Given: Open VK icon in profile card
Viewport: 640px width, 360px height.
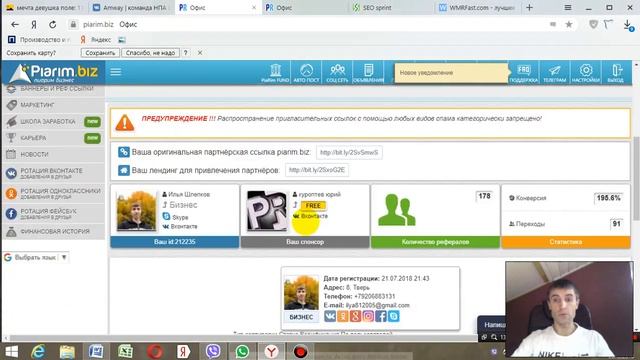Looking at the screenshot, I should [x=330, y=316].
